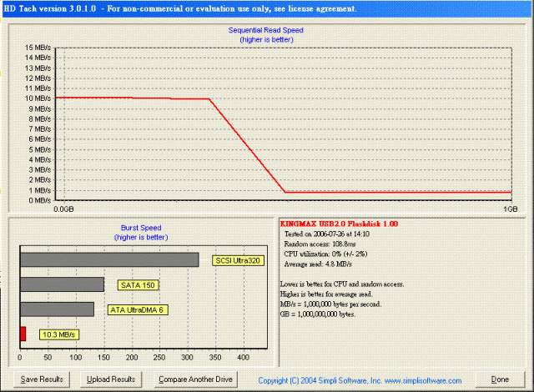Select the SATA 150 label
Viewport: 534px width, 392px height.
138,285
